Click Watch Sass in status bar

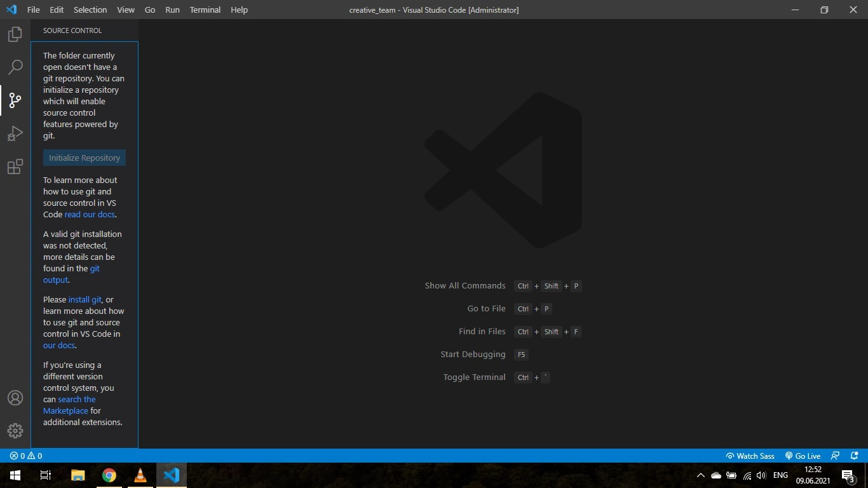(750, 456)
